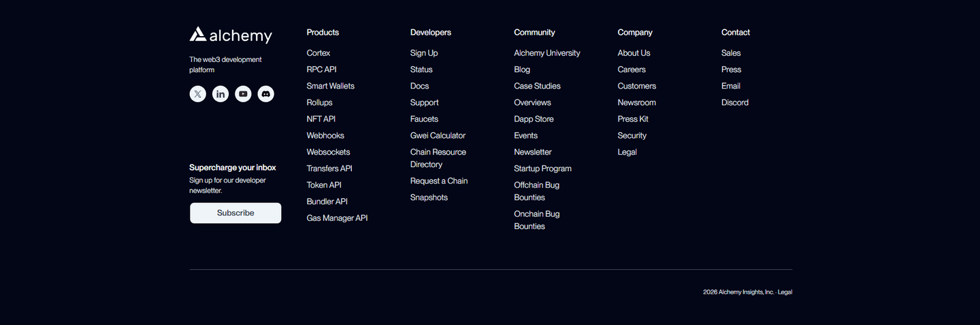This screenshot has height=325, width=980.
Task: Click Legal beside the copyright notice
Action: [785, 292]
